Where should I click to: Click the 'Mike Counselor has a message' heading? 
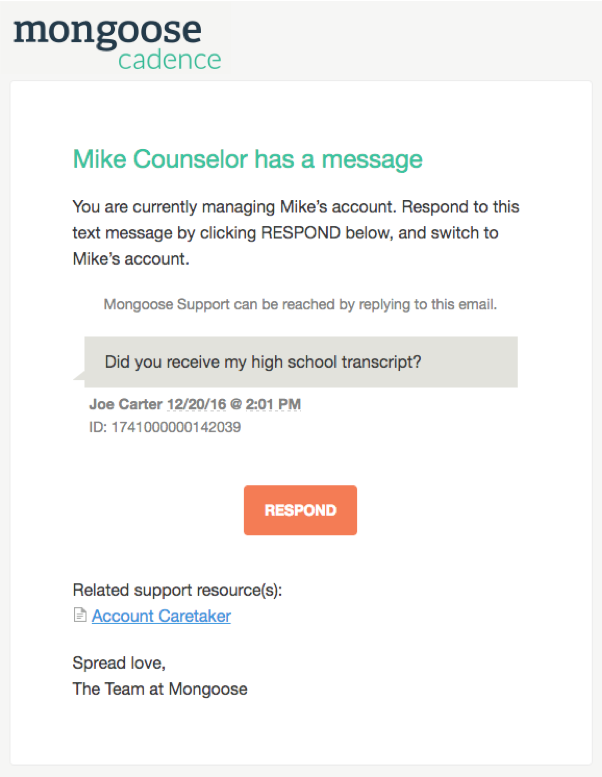pyautogui.click(x=247, y=159)
